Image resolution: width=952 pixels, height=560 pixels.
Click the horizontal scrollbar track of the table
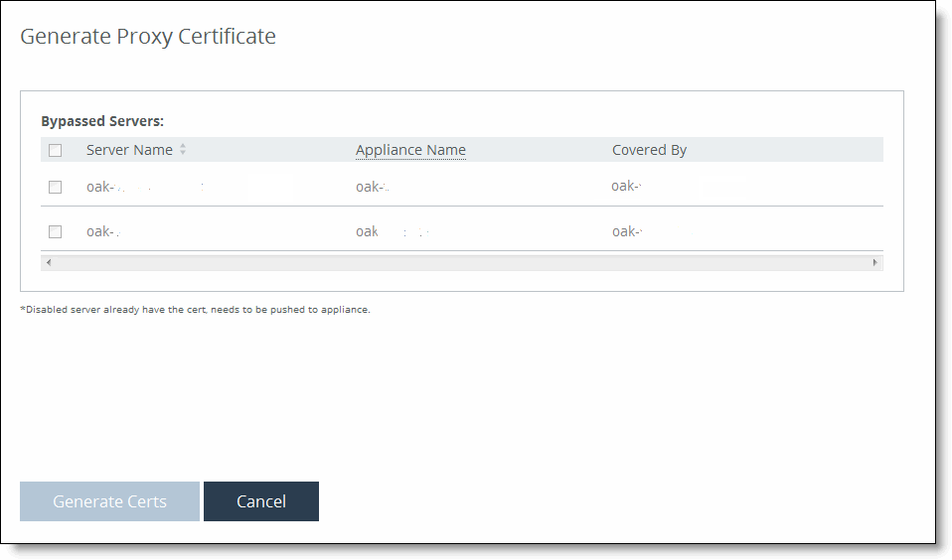tap(461, 262)
